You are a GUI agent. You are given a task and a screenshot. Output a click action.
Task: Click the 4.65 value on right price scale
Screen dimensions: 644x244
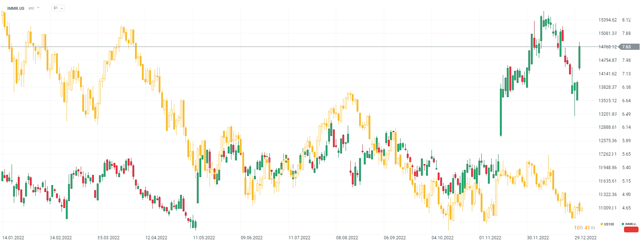coord(626,208)
